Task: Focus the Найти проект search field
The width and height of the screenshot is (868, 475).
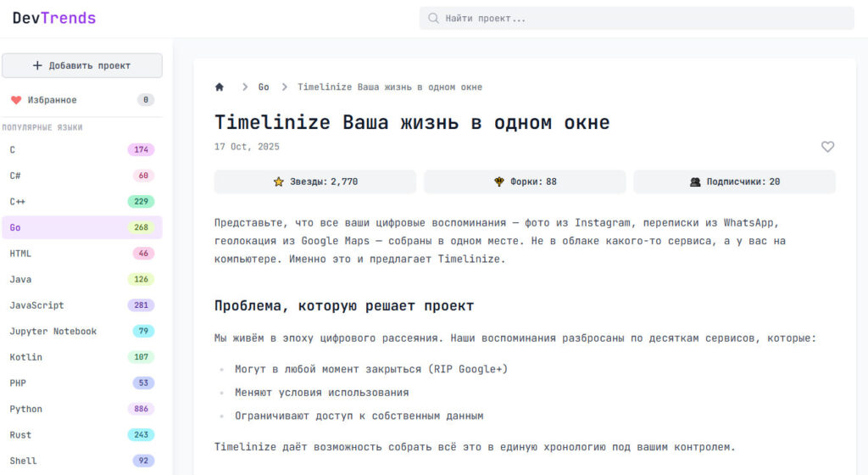Action: tap(644, 19)
